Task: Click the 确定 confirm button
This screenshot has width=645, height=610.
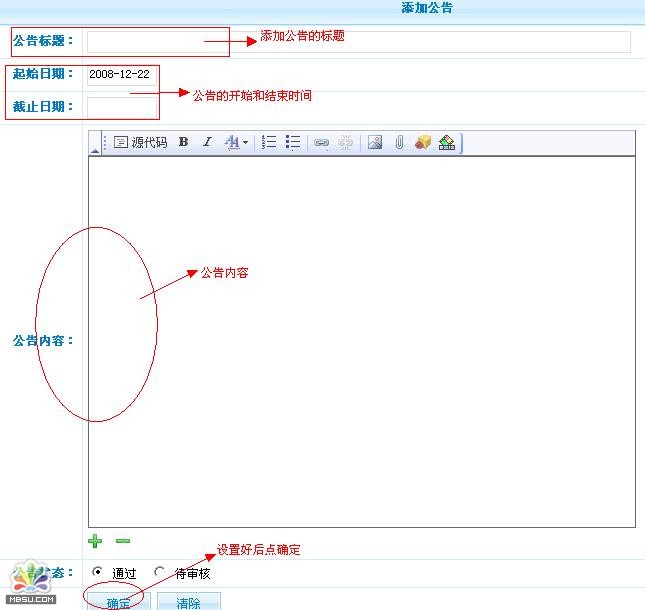Action: [x=118, y=602]
